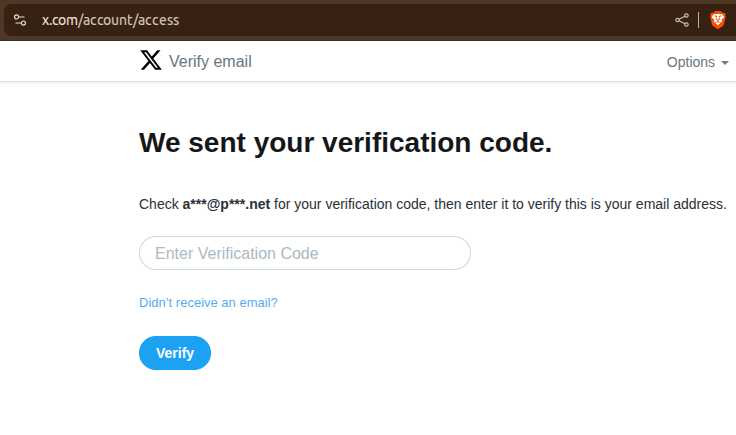This screenshot has width=736, height=435.
Task: Click the X logo in page header
Action: 150,61
